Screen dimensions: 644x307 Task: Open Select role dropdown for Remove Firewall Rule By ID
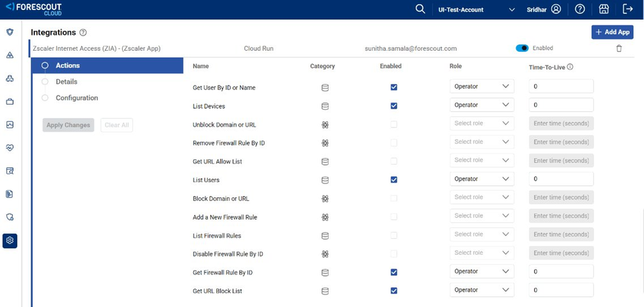482,142
